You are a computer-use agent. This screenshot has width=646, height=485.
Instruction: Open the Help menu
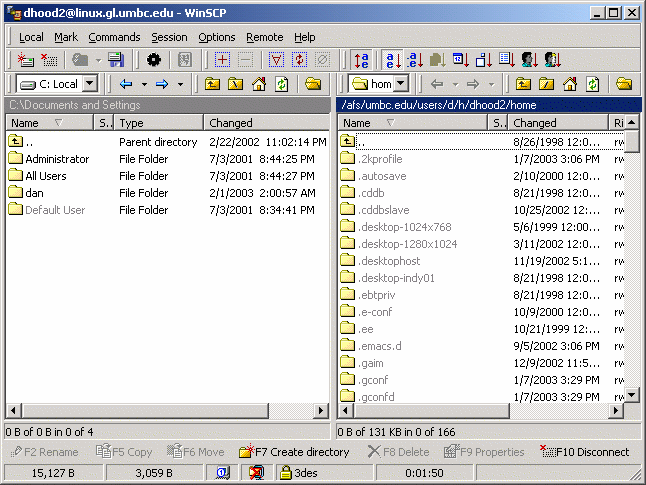304,37
